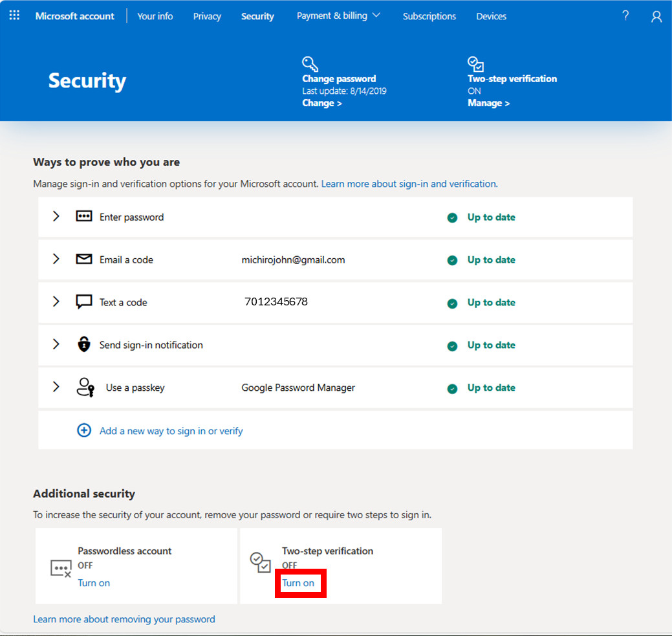Expand the Email a code row
Screen dimensions: 672x636
(x=56, y=259)
